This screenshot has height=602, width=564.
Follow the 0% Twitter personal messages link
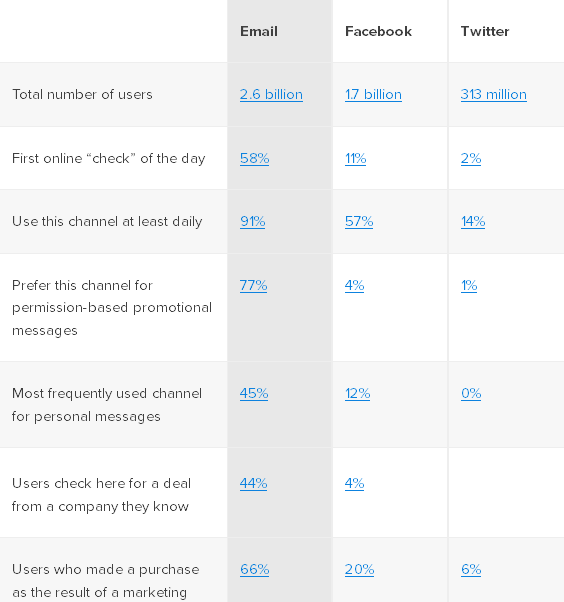click(471, 393)
